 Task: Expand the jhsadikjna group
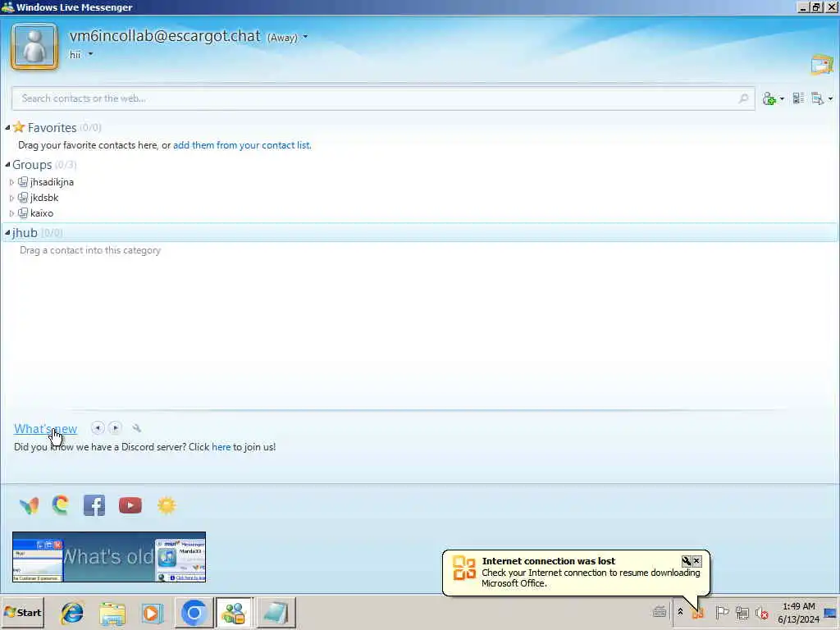pyautogui.click(x=11, y=182)
